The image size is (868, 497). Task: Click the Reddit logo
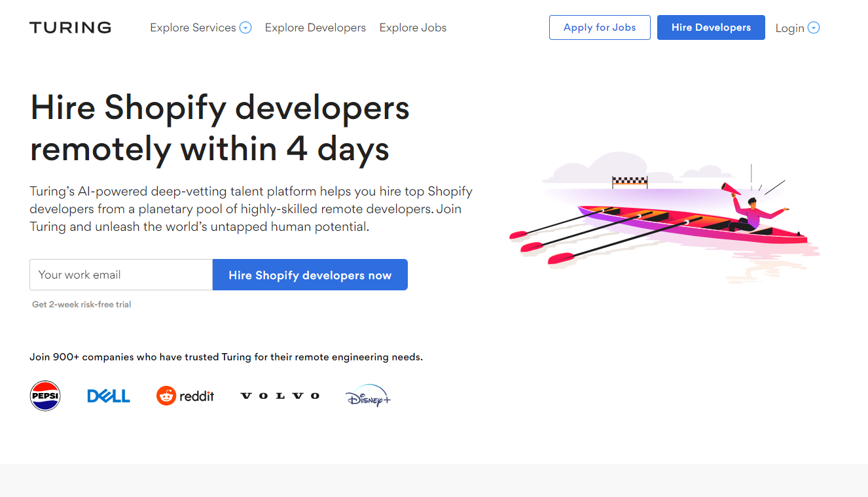coord(185,396)
